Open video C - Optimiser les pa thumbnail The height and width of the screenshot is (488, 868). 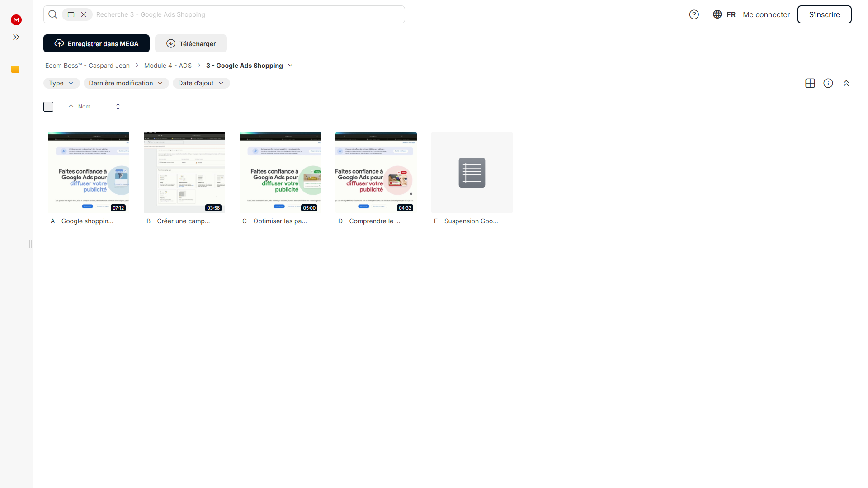coord(280,173)
